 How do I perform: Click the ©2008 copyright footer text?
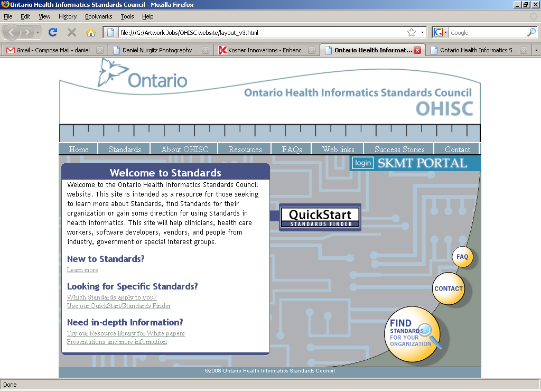[270, 371]
